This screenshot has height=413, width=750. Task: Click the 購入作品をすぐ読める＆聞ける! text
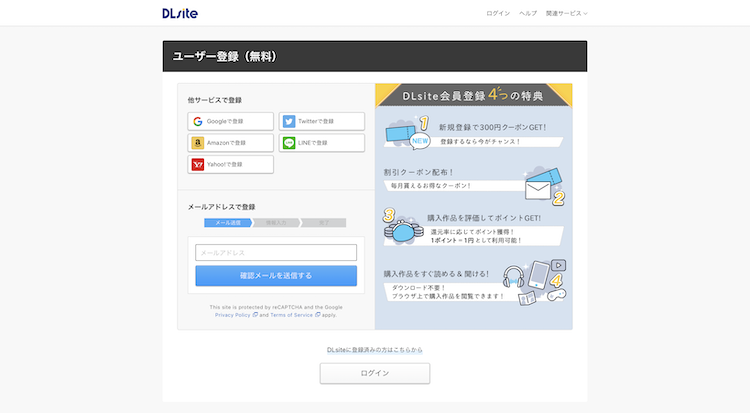pyautogui.click(x=436, y=274)
